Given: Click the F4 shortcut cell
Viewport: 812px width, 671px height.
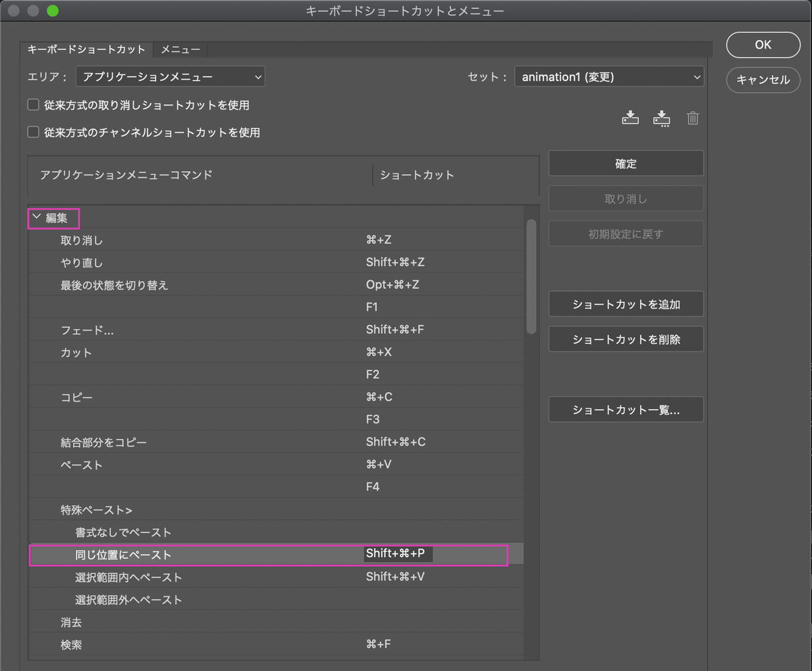Looking at the screenshot, I should 373,487.
